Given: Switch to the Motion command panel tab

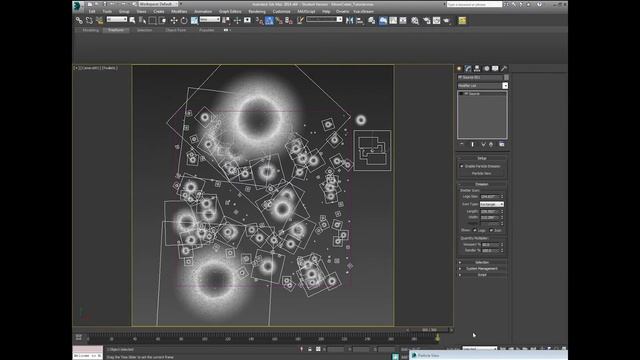Looking at the screenshot, I should (x=486, y=69).
